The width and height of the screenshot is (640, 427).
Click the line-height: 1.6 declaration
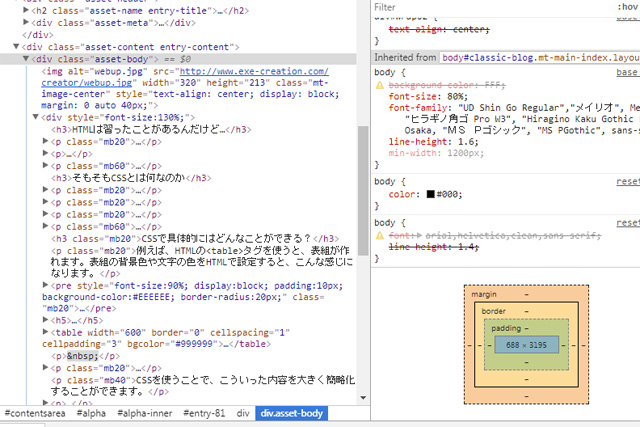433,142
